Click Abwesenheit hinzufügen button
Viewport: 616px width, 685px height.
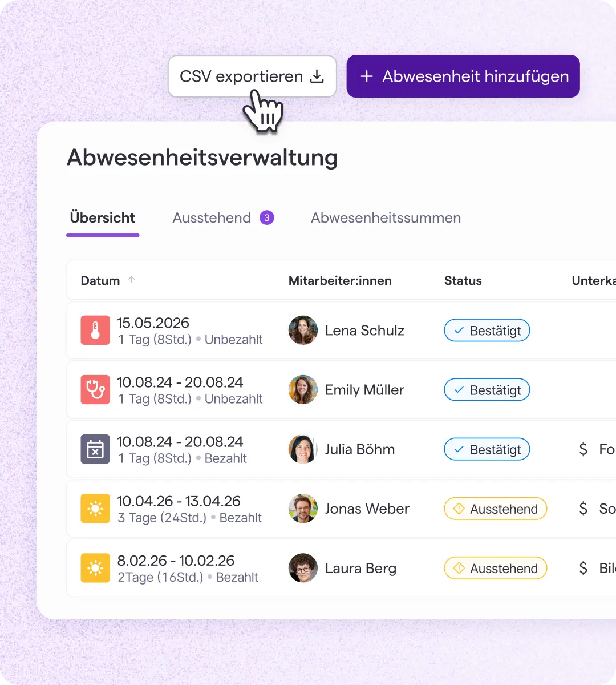[x=463, y=76]
